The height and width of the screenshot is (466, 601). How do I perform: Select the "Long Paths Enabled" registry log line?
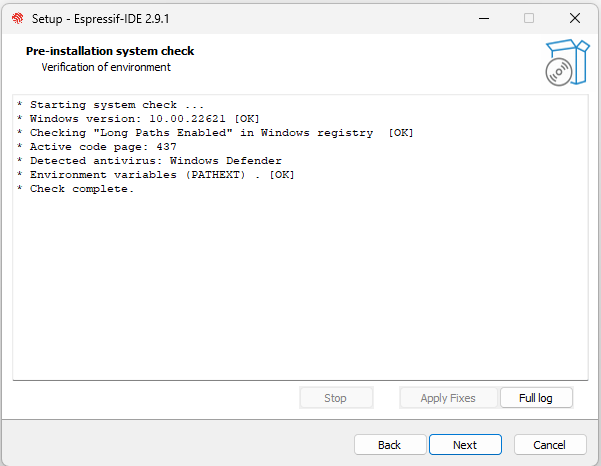(x=215, y=133)
